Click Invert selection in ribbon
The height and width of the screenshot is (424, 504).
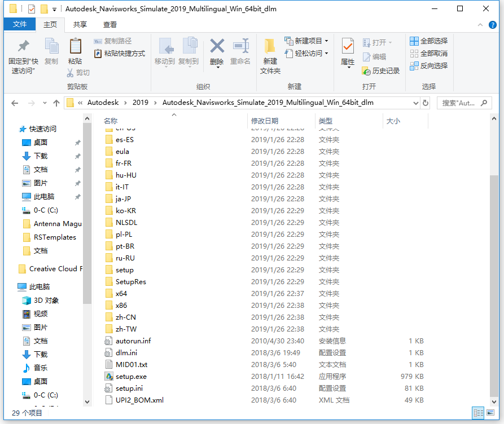point(429,66)
